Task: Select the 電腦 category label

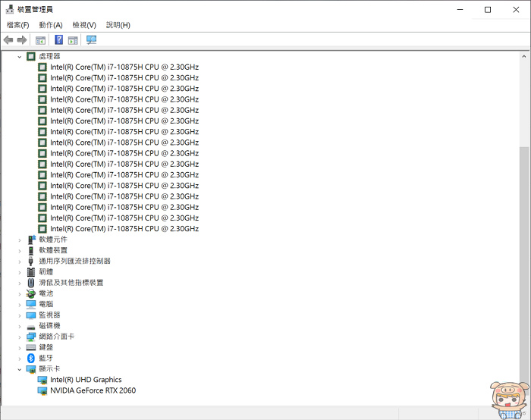Action: pyautogui.click(x=46, y=304)
